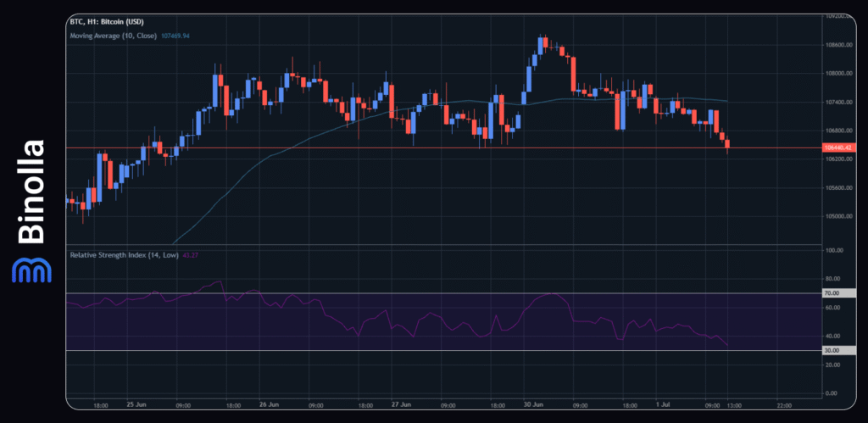Click the last red candle at the price line
The height and width of the screenshot is (423, 868).
[x=727, y=144]
